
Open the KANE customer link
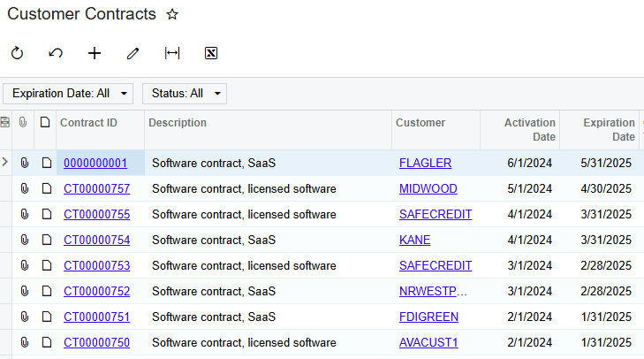click(x=415, y=241)
